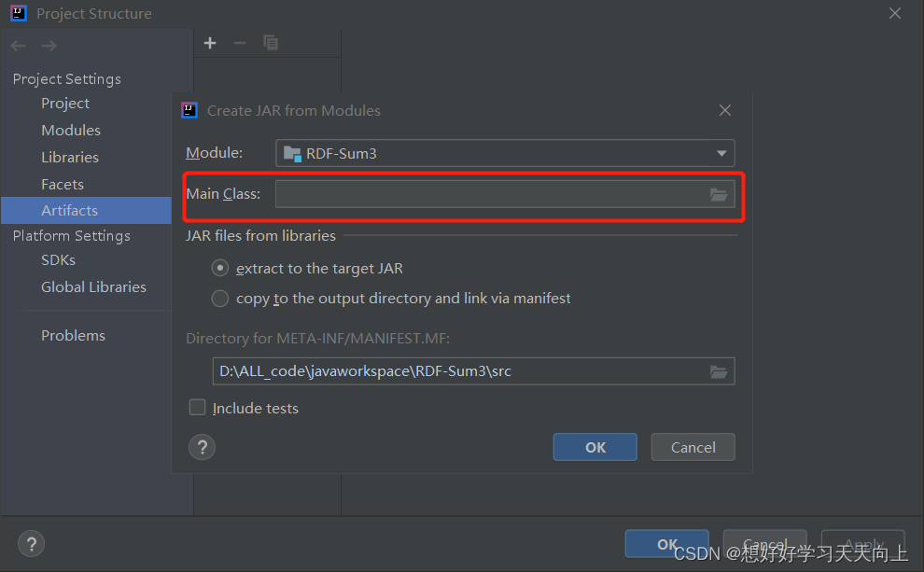Click OK in Project Structure window
924x572 pixels.
[x=666, y=544]
